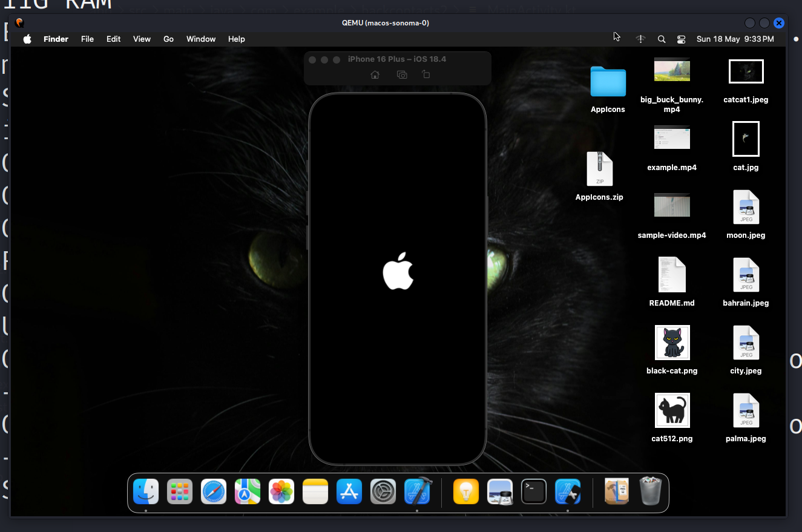
Task: Click the iPhone 16 Plus simulator window title
Action: tap(397, 59)
